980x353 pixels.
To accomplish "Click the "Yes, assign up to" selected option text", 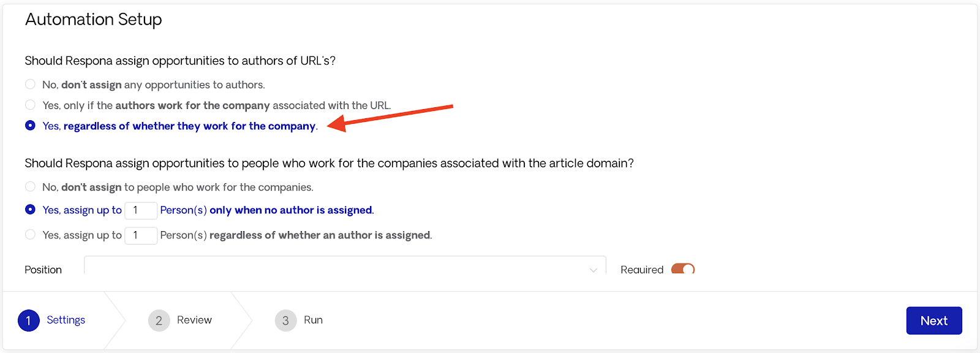I will [82, 210].
